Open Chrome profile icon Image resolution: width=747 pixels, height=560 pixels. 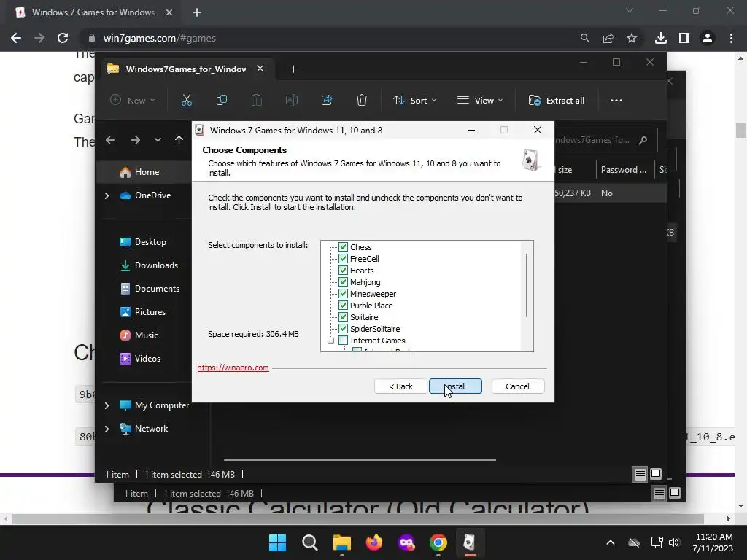(708, 38)
